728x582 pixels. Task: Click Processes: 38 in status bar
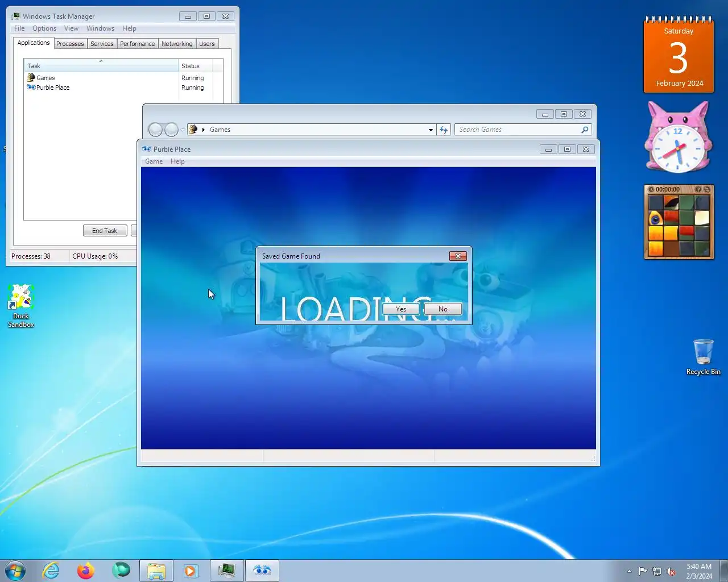coord(31,256)
